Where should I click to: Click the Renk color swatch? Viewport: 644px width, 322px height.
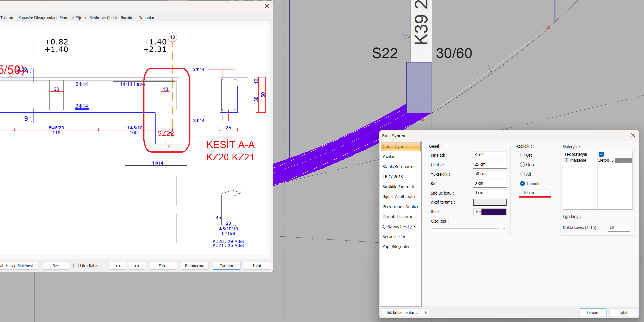tap(490, 212)
